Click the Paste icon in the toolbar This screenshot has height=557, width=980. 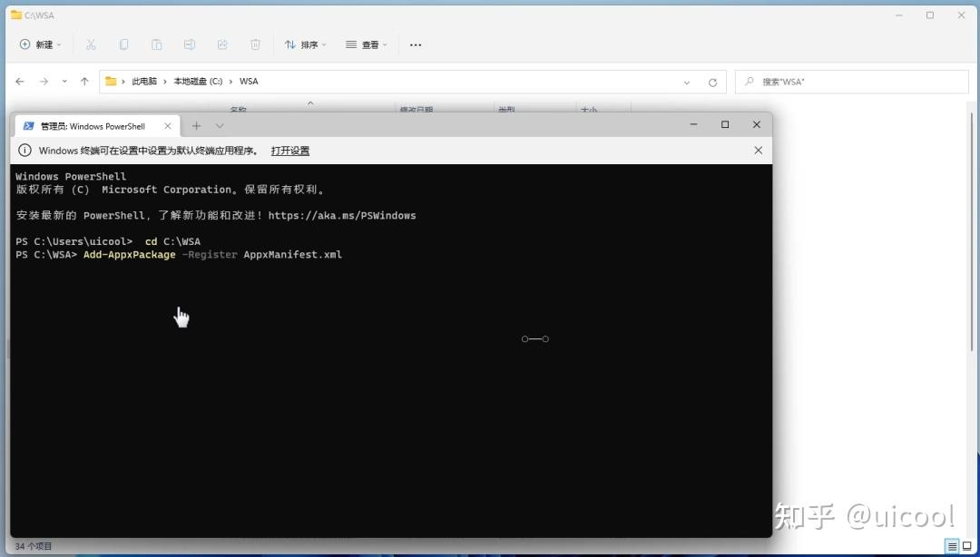pyautogui.click(x=156, y=44)
